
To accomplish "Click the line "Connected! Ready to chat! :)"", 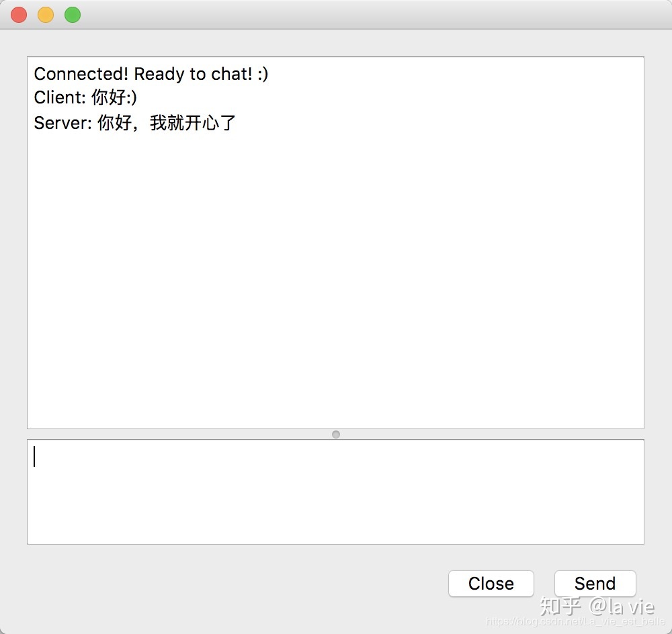I will (151, 74).
